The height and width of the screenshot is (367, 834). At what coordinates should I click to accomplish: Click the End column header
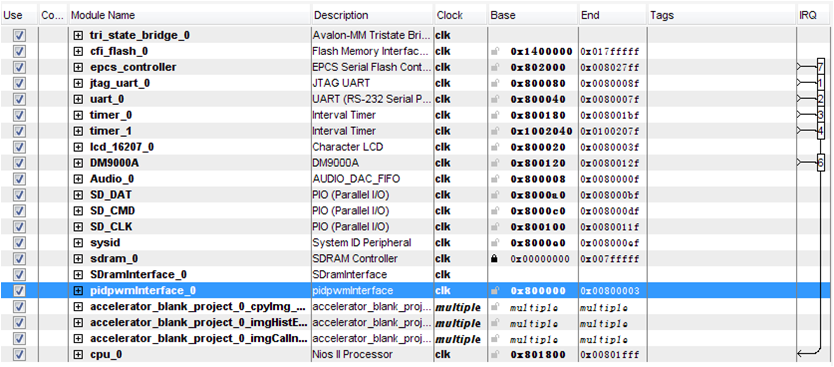(x=613, y=15)
